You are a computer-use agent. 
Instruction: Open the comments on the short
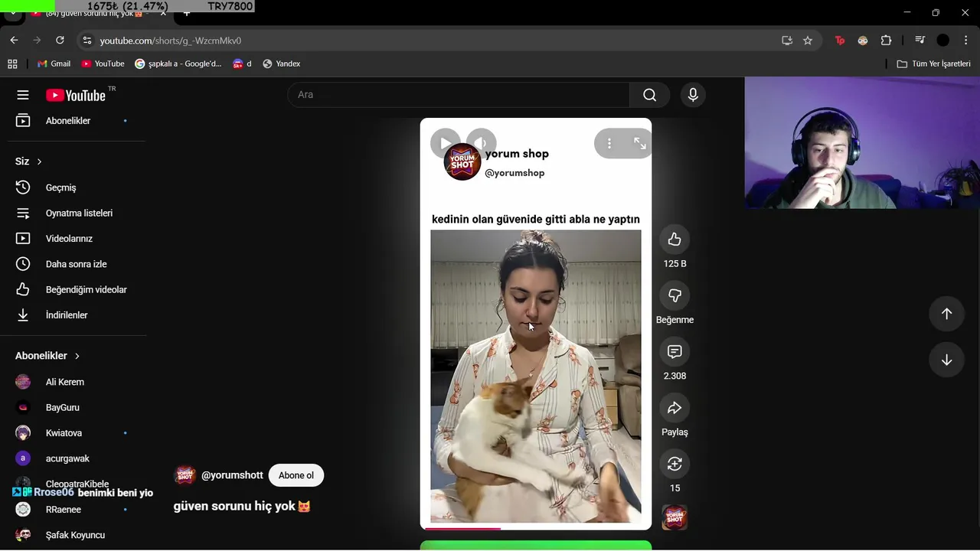point(675,351)
